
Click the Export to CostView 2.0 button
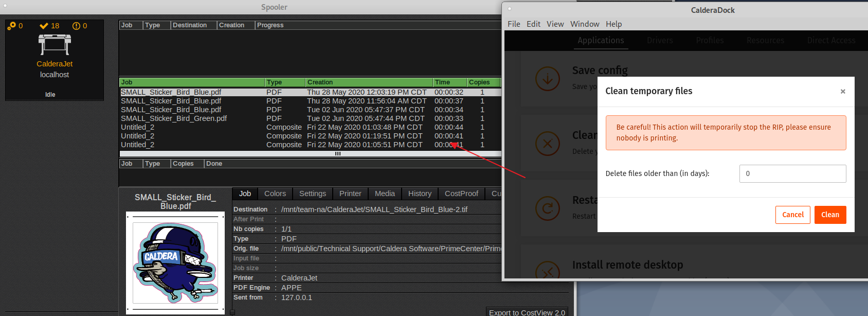(527, 312)
